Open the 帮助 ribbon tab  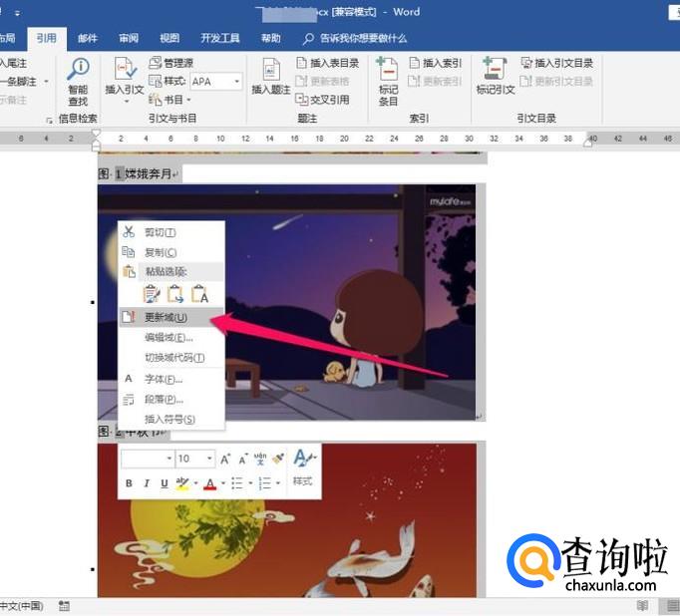(x=270, y=38)
